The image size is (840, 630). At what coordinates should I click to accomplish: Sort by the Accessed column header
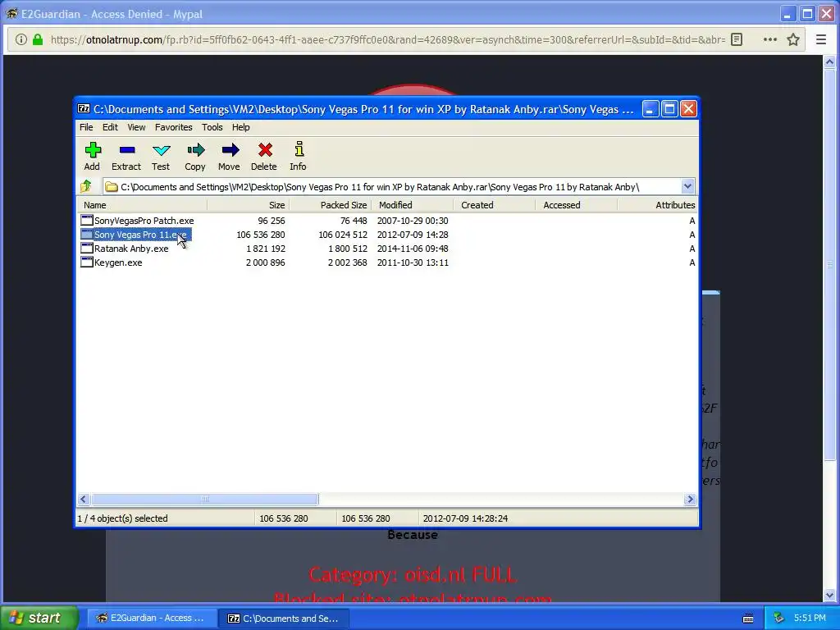tap(576, 205)
